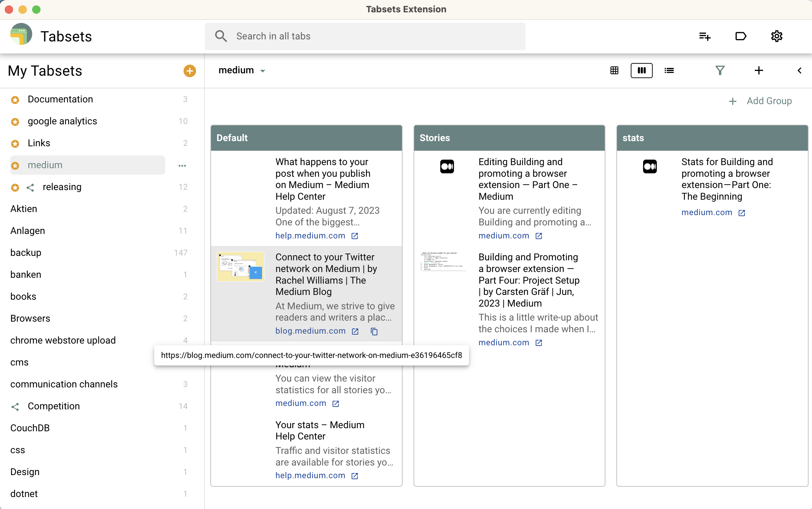Toggle favorite star on medium
The image size is (812, 509).
tap(15, 165)
